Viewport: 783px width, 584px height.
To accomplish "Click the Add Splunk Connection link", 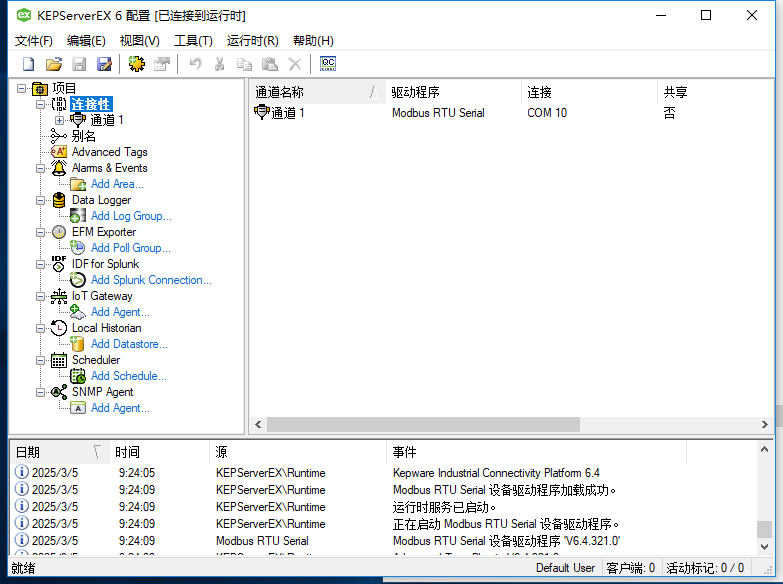I will (151, 280).
